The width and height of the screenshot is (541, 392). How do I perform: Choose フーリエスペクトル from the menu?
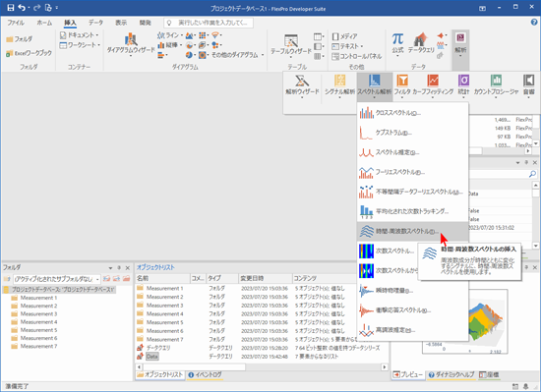point(413,172)
